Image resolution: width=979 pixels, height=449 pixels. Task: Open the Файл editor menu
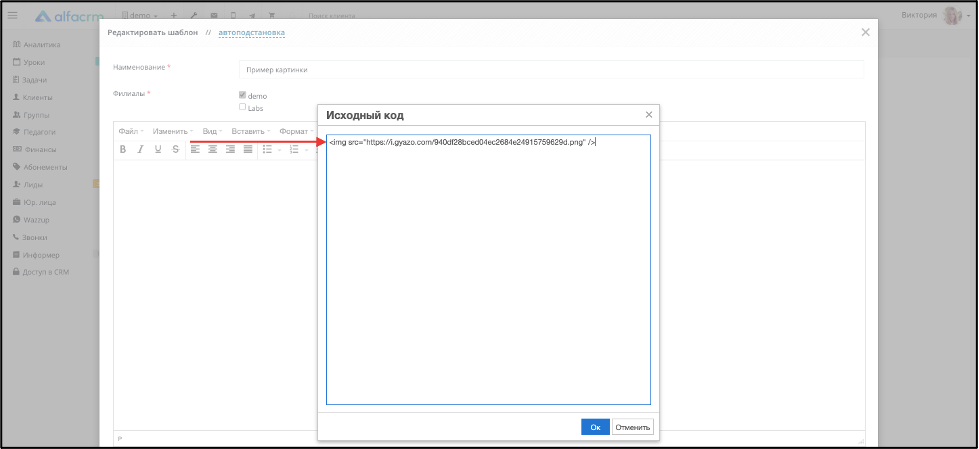click(130, 131)
